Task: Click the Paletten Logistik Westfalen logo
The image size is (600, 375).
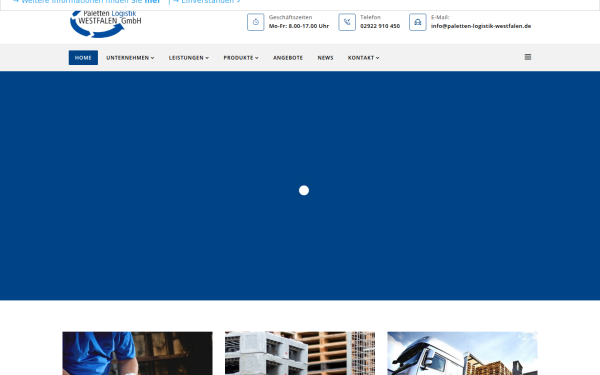Action: tap(106, 24)
